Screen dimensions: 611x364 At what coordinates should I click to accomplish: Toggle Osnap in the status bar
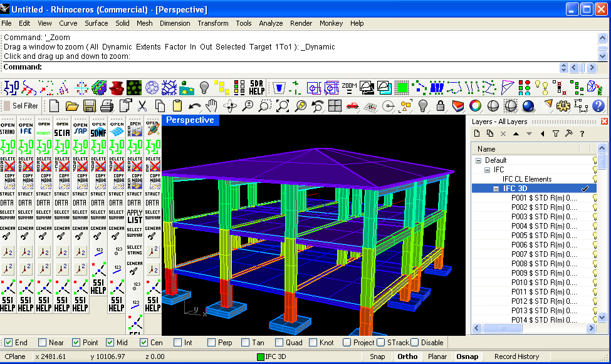pos(467,356)
